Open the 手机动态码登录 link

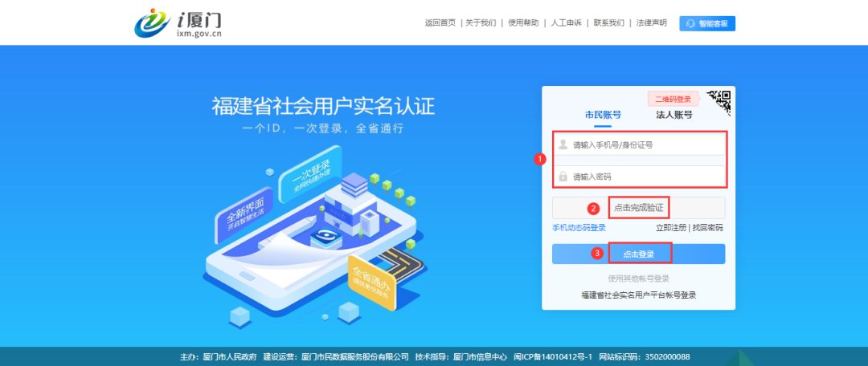(x=579, y=228)
